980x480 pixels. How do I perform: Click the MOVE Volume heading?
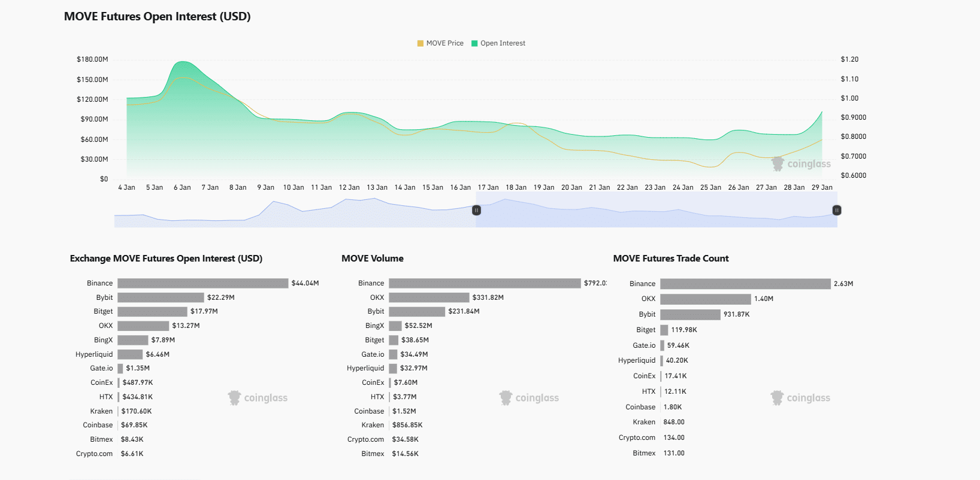(x=373, y=259)
